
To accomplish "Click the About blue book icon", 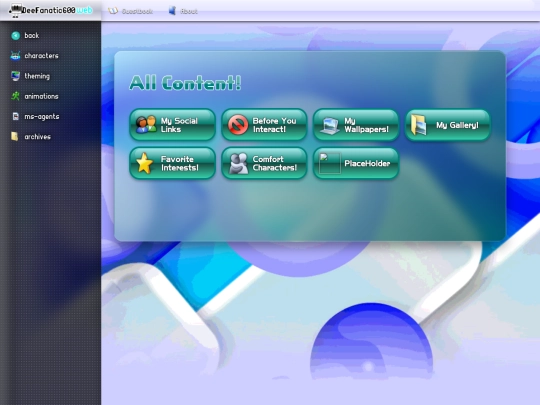I will [x=172, y=11].
